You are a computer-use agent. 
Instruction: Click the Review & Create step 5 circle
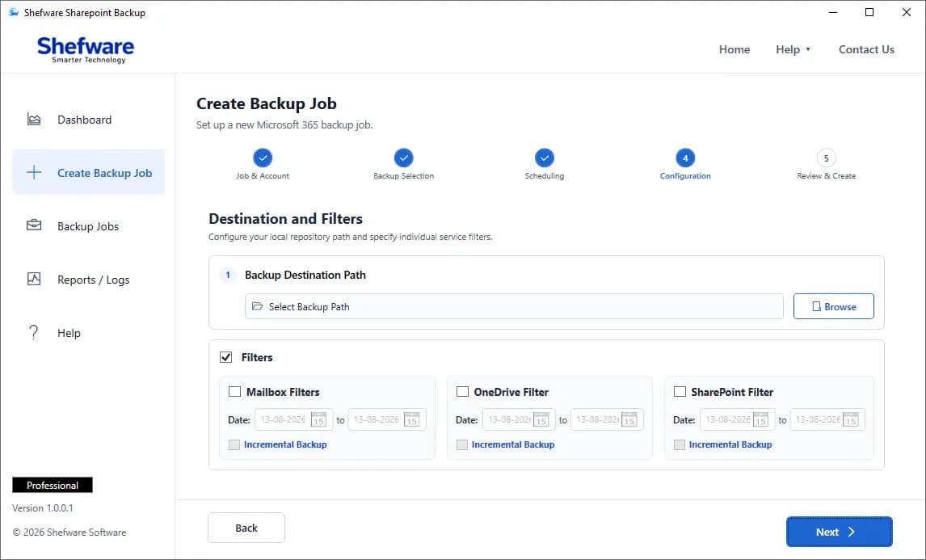826,158
